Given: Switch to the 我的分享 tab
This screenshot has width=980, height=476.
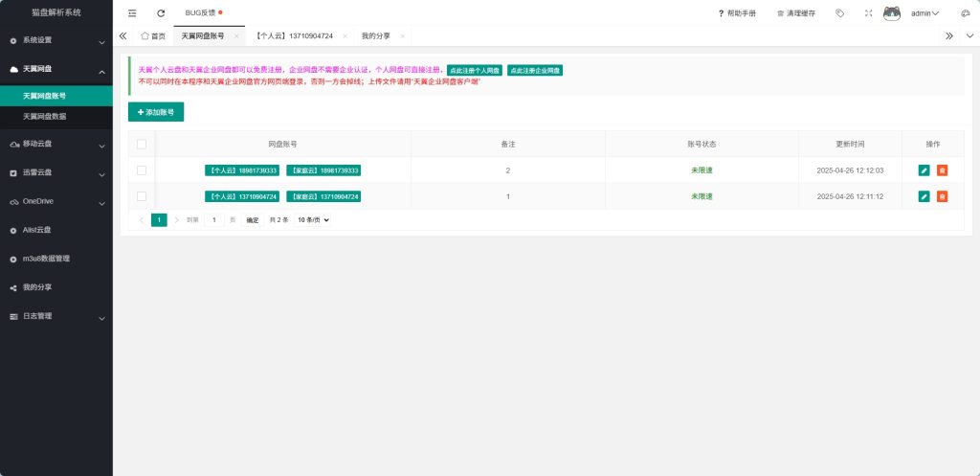Looking at the screenshot, I should [375, 35].
